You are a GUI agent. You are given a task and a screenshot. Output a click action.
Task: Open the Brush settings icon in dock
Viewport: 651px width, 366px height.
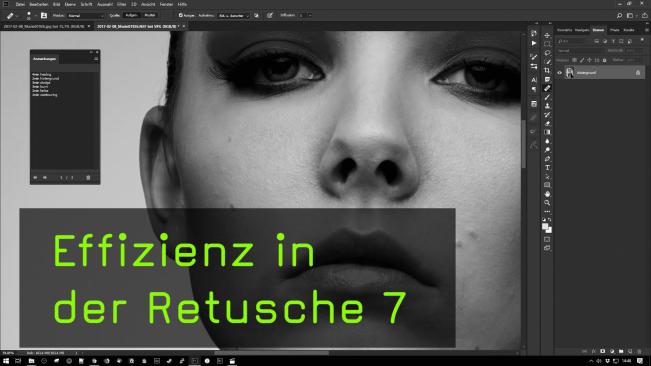point(534,57)
